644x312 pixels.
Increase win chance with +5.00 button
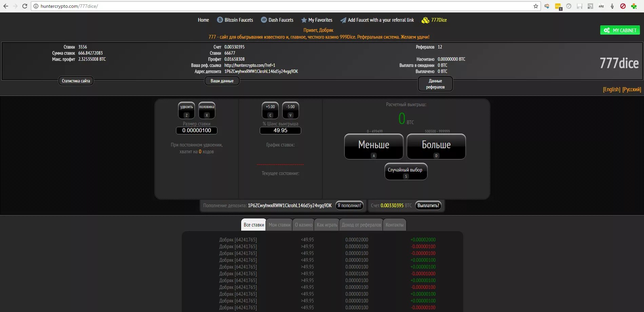click(x=270, y=111)
